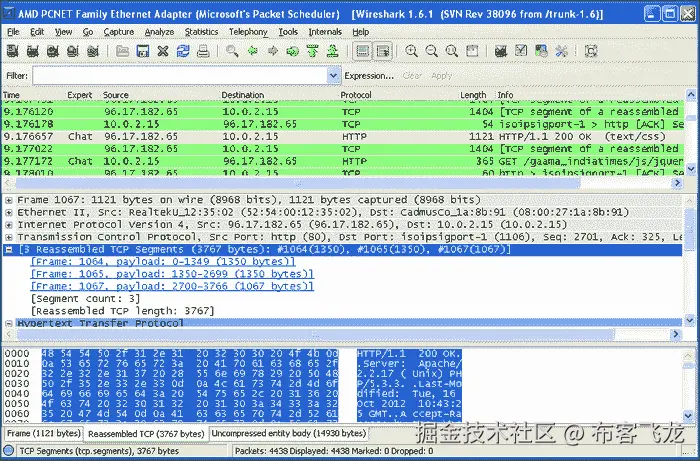Focus the display Filter input field

pyautogui.click(x=180, y=76)
